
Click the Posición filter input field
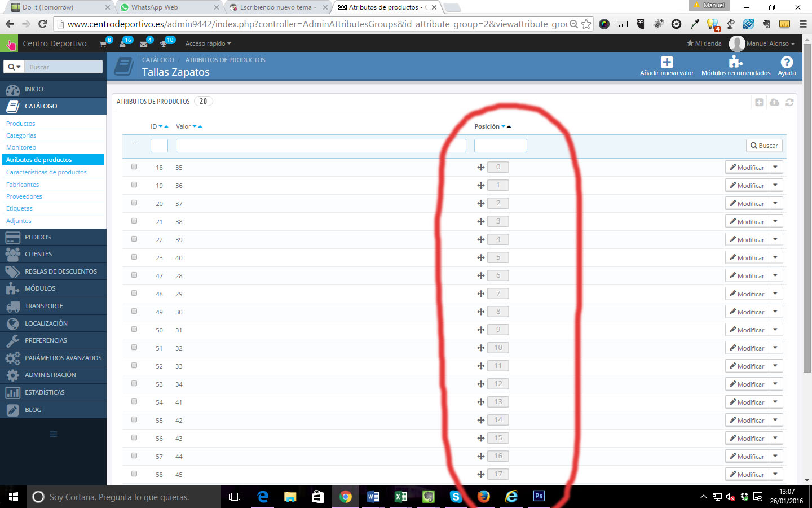pos(501,146)
